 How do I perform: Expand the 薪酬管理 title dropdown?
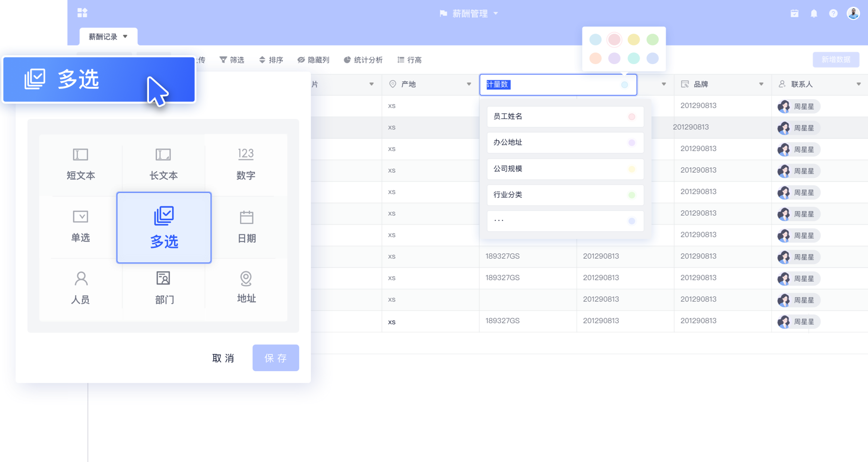(x=496, y=13)
